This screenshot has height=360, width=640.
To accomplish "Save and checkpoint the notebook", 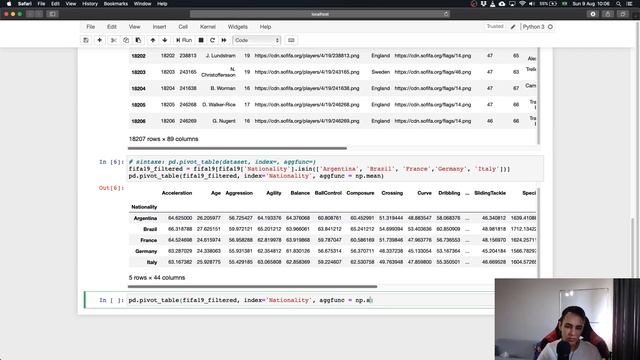I will pos(86,40).
